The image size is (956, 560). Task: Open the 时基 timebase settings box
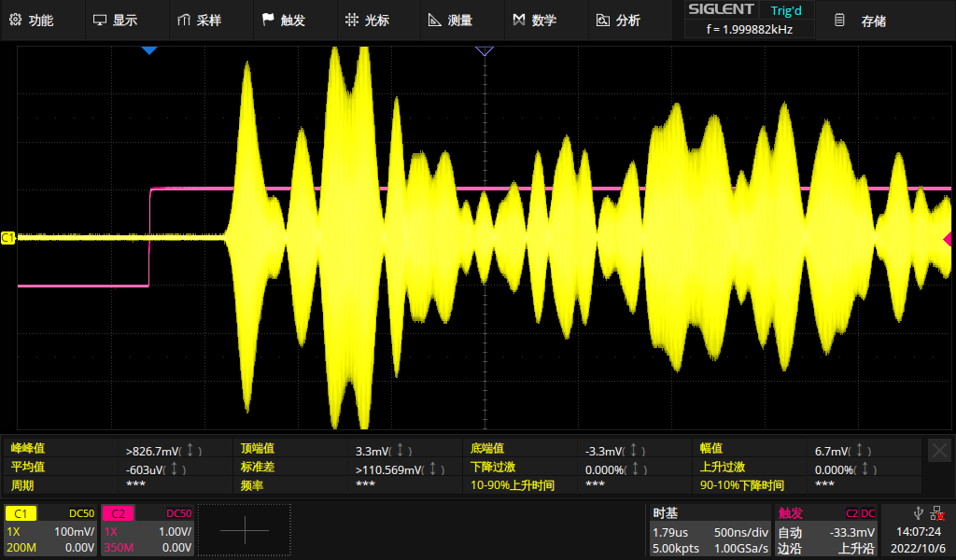[710, 530]
